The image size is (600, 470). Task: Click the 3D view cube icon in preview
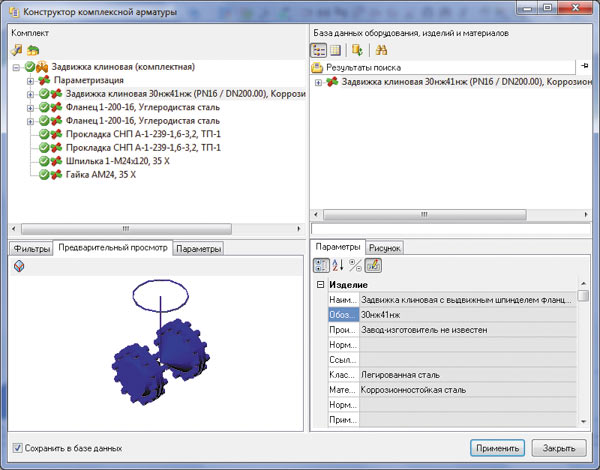pos(19,266)
